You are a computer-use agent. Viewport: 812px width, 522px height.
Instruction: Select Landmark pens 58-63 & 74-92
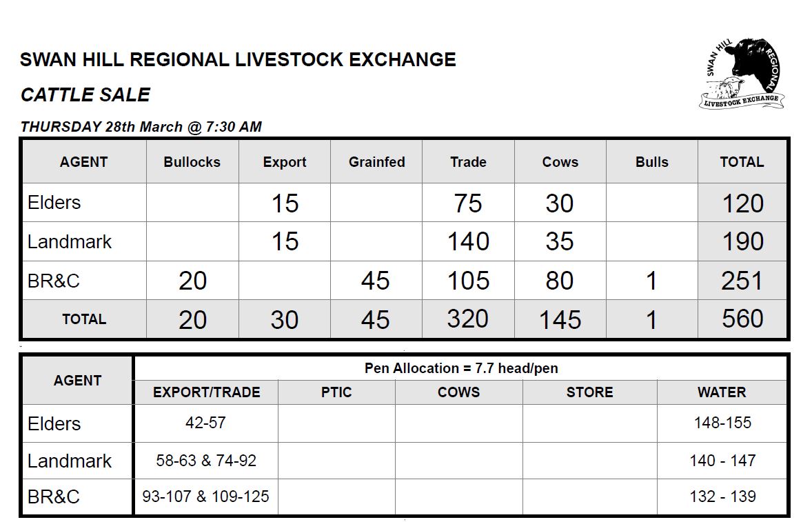click(206, 461)
